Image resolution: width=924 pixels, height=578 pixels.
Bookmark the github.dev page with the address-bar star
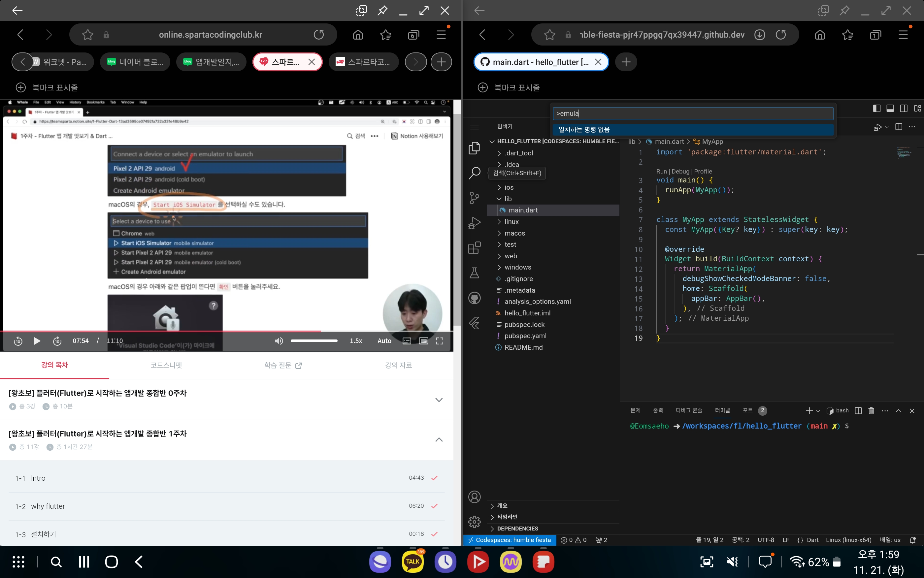tap(550, 35)
